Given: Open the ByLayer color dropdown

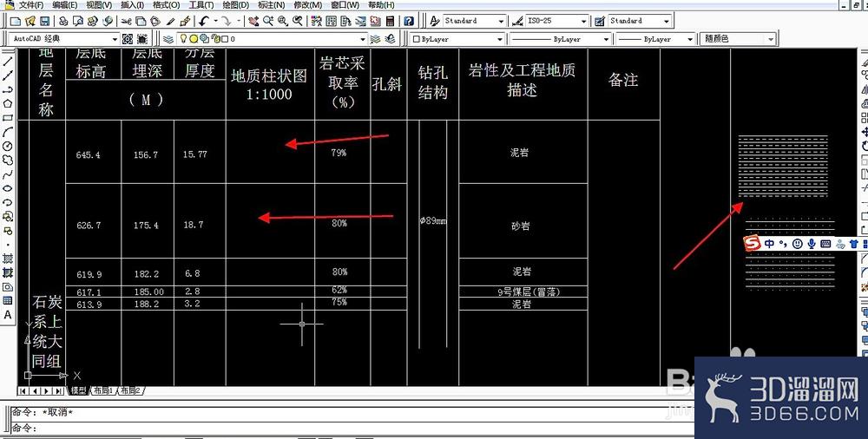Looking at the screenshot, I should [500, 39].
